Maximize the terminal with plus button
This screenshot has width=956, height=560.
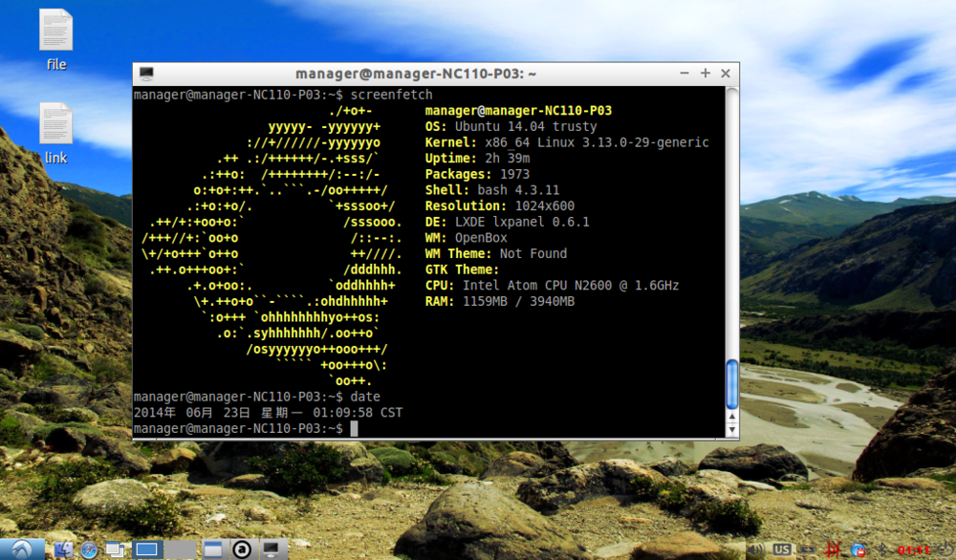706,74
